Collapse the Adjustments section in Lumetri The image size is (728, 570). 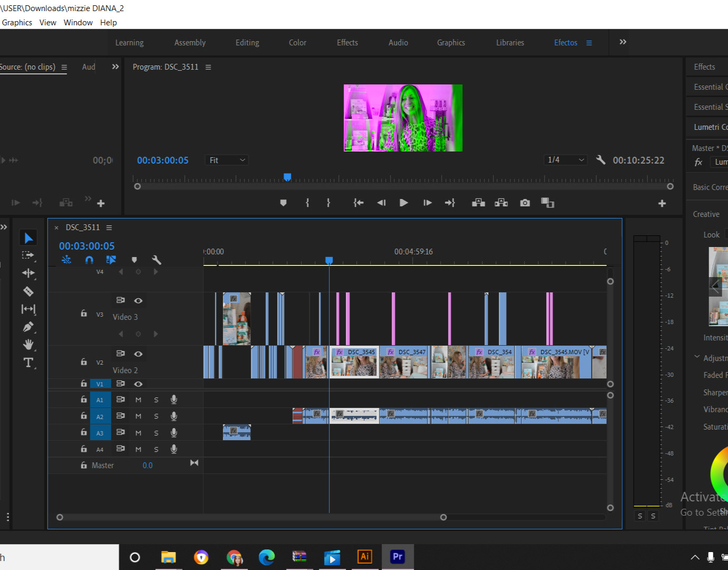tap(697, 357)
